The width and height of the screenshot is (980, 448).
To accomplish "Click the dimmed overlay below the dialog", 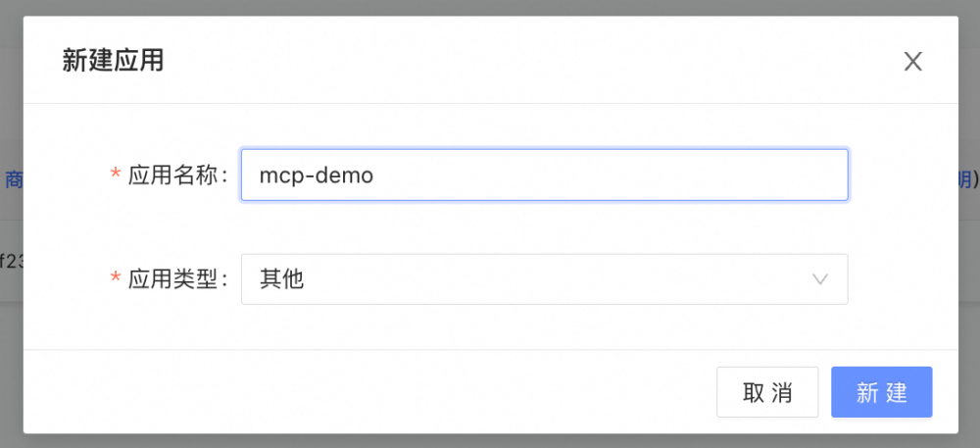I will point(490,441).
